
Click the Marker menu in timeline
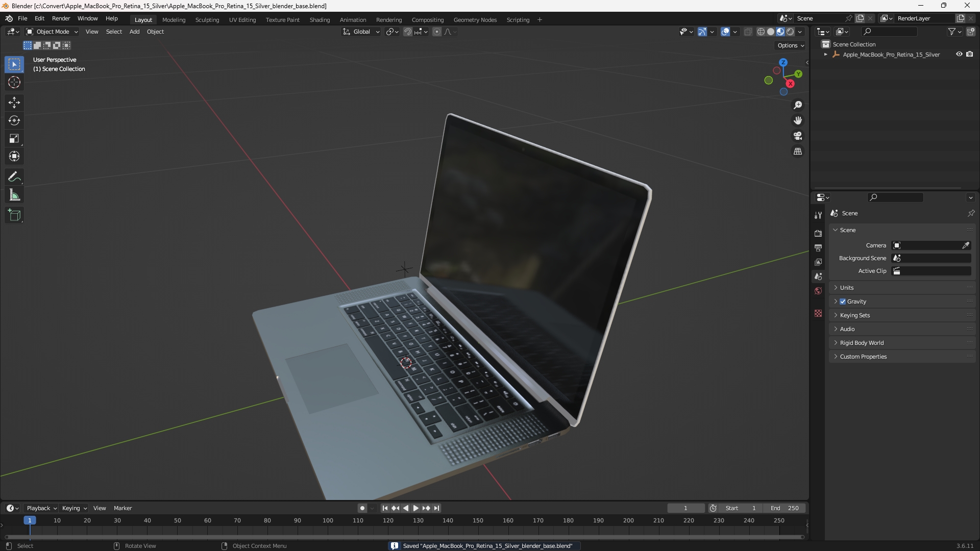(122, 508)
